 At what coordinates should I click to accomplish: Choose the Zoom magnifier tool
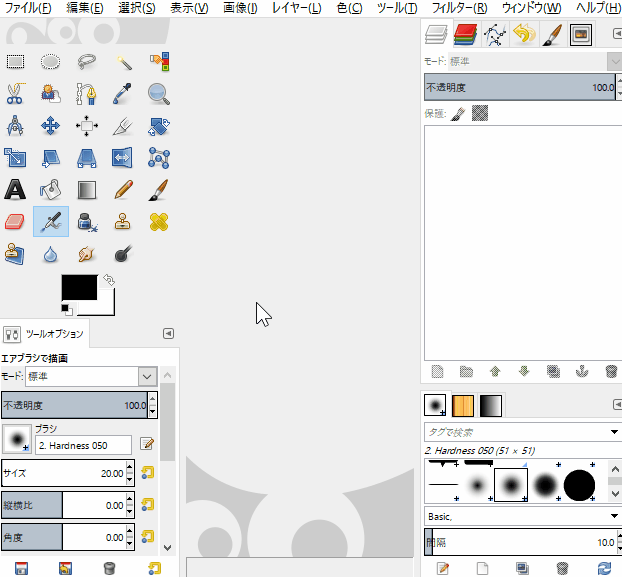(x=159, y=94)
